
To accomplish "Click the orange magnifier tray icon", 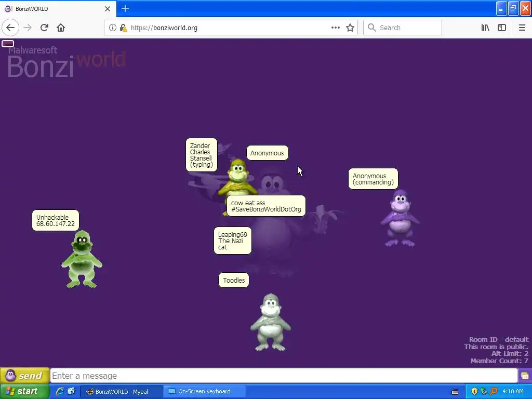I will tap(494, 392).
